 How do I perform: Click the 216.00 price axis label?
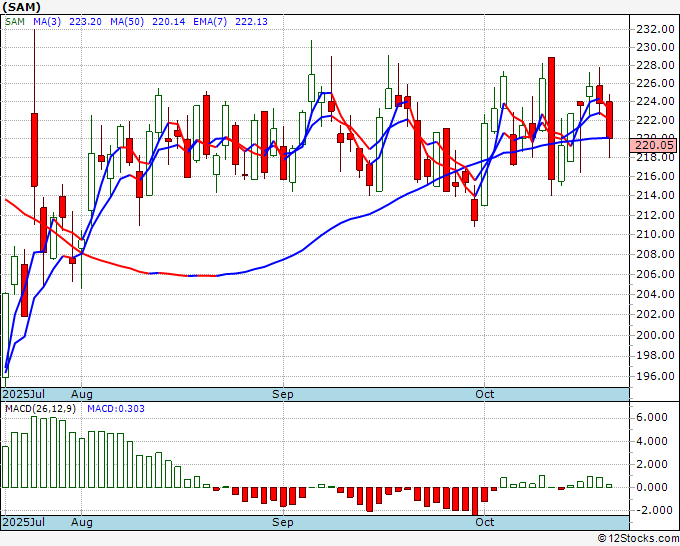[655, 176]
